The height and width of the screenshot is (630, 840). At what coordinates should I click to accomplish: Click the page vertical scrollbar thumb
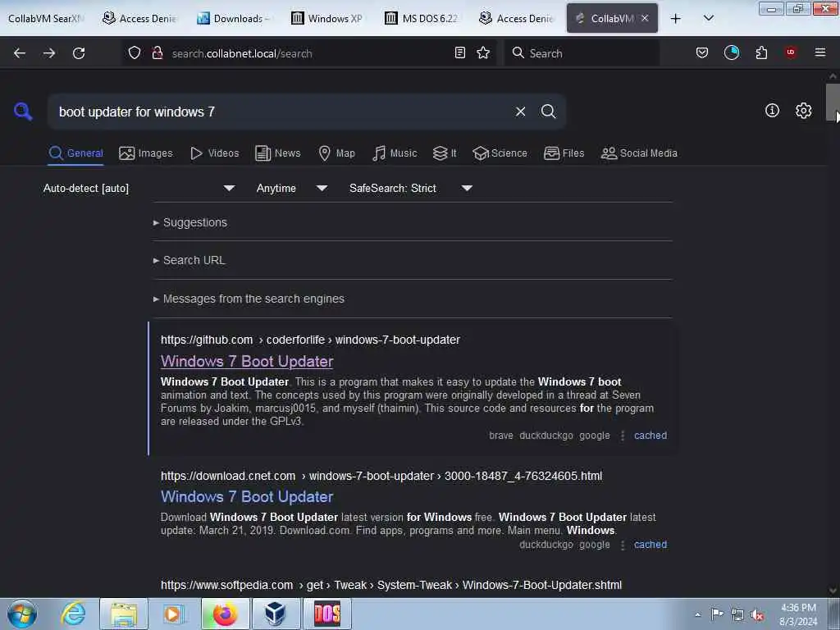833,102
